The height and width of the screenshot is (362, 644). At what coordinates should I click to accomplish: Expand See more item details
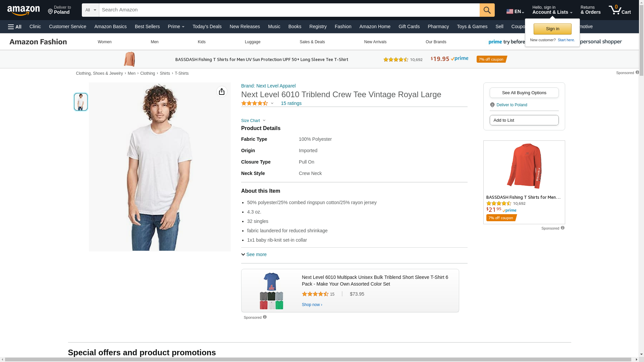click(x=254, y=254)
